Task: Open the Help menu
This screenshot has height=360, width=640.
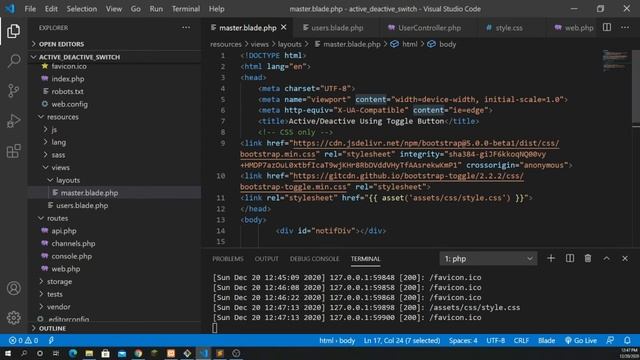Action: click(x=217, y=9)
